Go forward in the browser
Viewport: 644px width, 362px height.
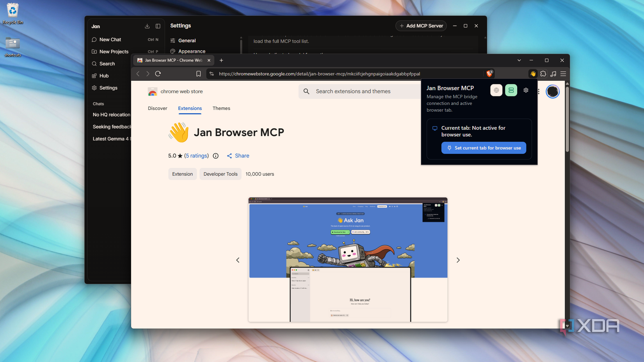tap(148, 74)
